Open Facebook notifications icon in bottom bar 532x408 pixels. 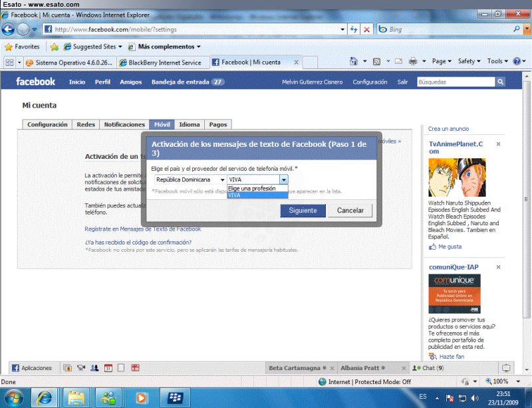click(506, 368)
